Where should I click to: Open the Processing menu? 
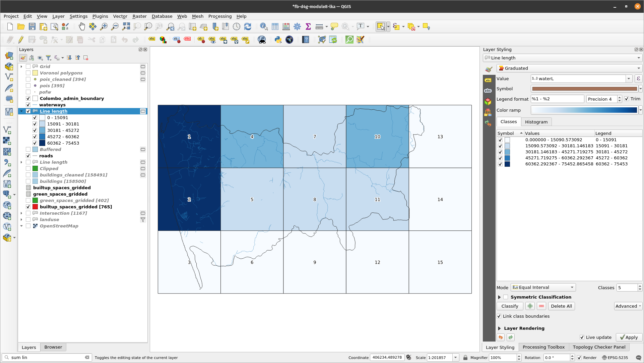220,16
